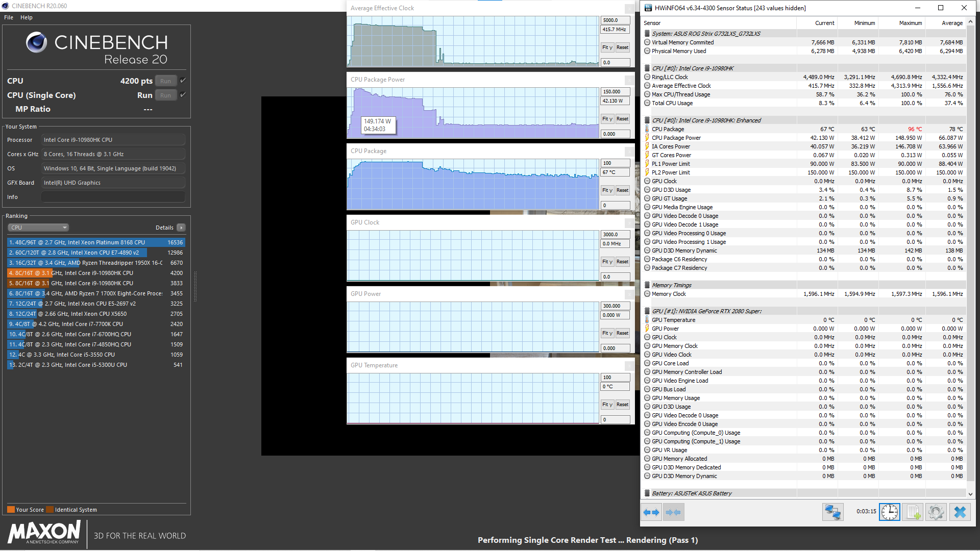This screenshot has height=551, width=980.
Task: Click the CPU Package Power lightning icon
Action: coord(647,138)
